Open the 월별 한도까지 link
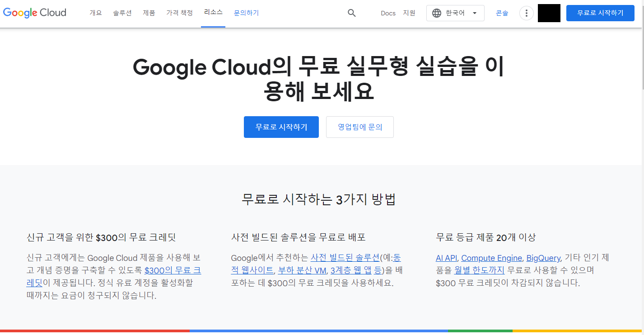This screenshot has width=644, height=335. pyautogui.click(x=480, y=270)
